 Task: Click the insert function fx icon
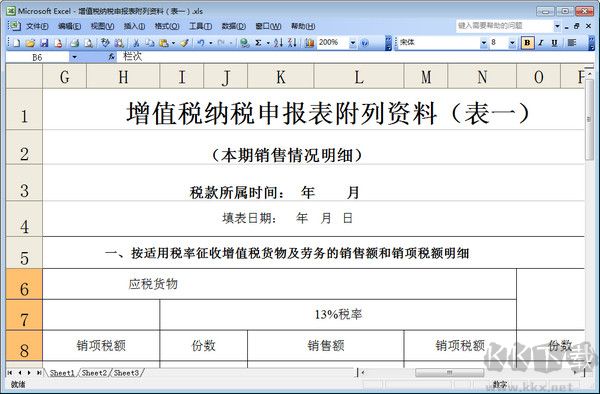point(111,57)
